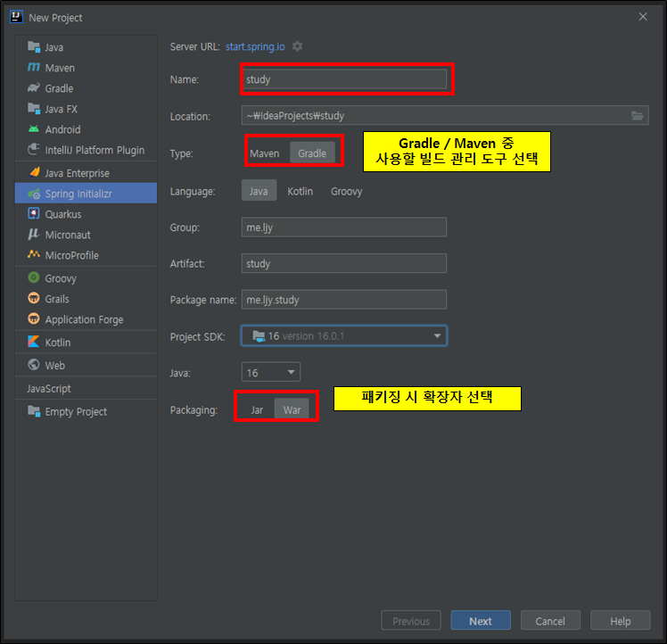Click the Web globe icon
667x644 pixels.
pos(34,365)
